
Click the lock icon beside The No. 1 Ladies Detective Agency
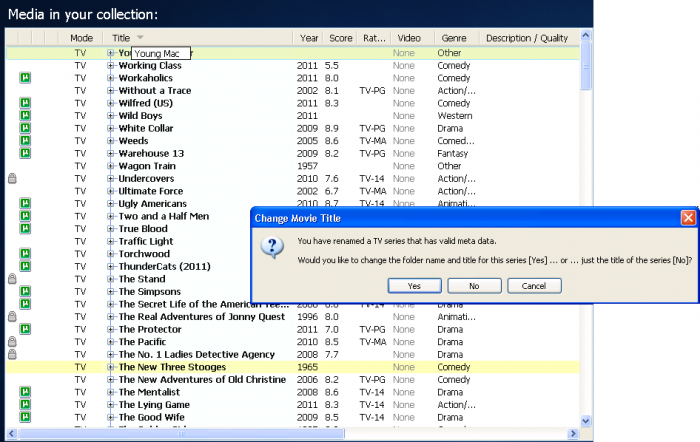click(x=12, y=354)
